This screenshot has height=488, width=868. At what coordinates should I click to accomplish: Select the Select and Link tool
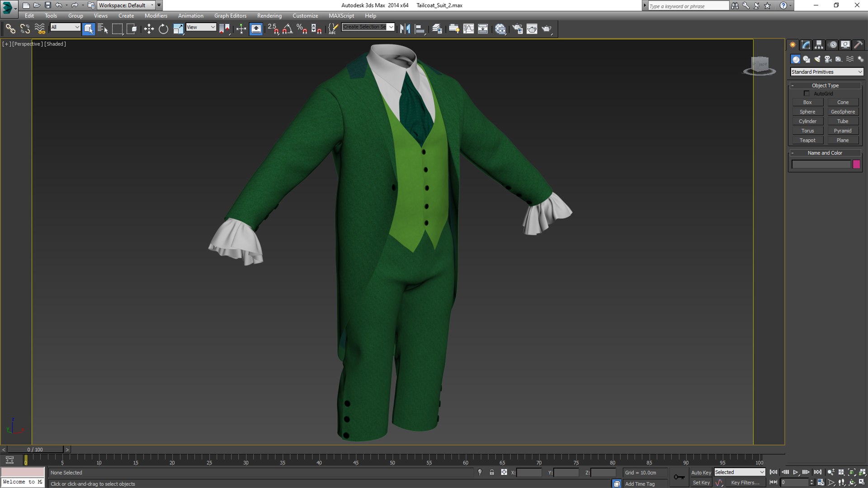(10, 29)
